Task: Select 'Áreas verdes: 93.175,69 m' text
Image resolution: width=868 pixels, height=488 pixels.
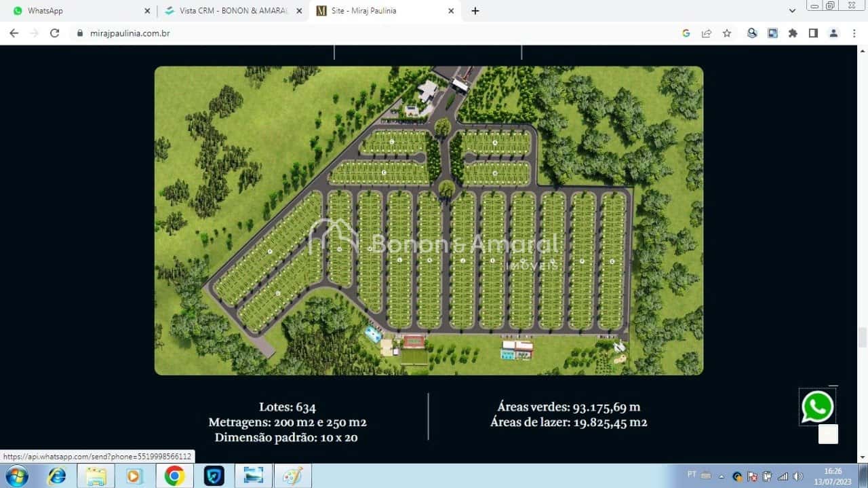Action: (x=568, y=407)
